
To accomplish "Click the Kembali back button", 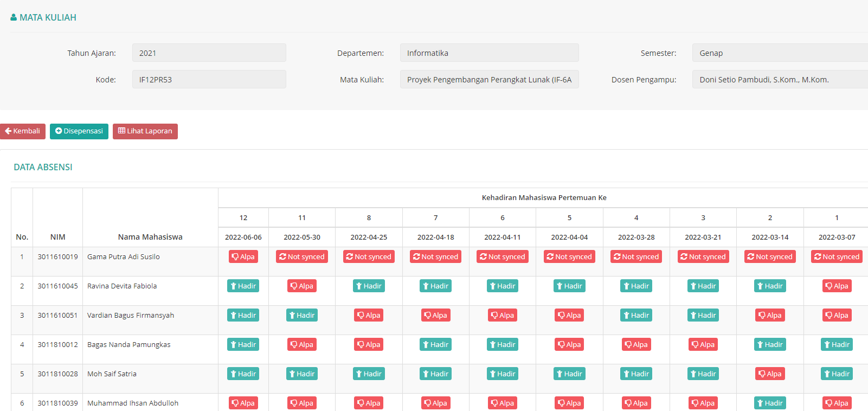I will pos(22,131).
